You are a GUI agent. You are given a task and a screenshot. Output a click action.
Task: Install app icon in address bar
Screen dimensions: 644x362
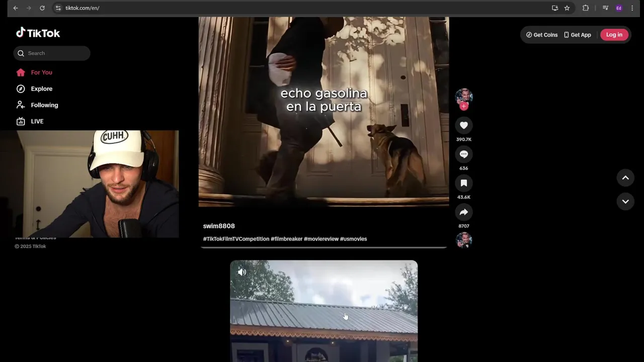(555, 8)
